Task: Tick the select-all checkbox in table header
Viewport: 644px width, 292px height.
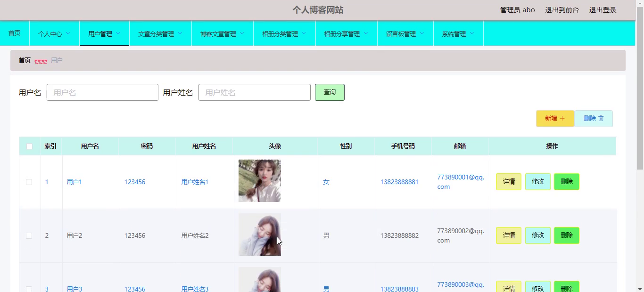Action: click(29, 146)
